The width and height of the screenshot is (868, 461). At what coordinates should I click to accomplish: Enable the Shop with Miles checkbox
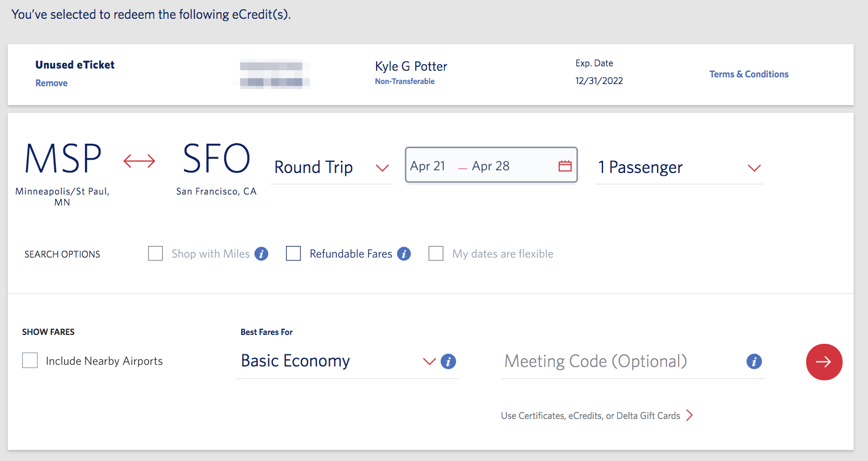155,253
